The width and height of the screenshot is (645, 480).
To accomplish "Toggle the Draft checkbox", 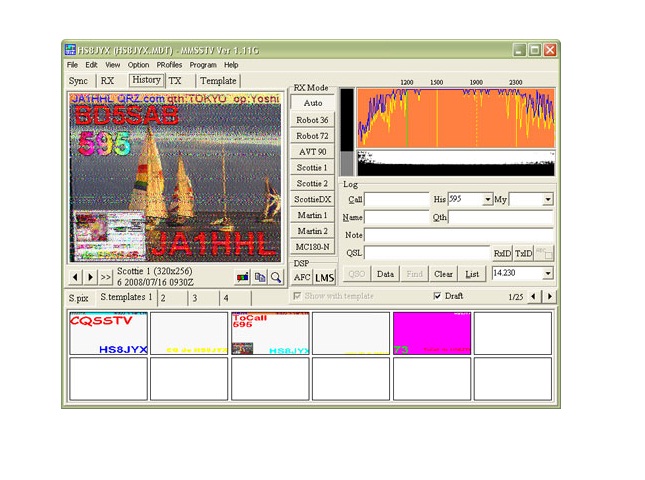I will (x=438, y=297).
